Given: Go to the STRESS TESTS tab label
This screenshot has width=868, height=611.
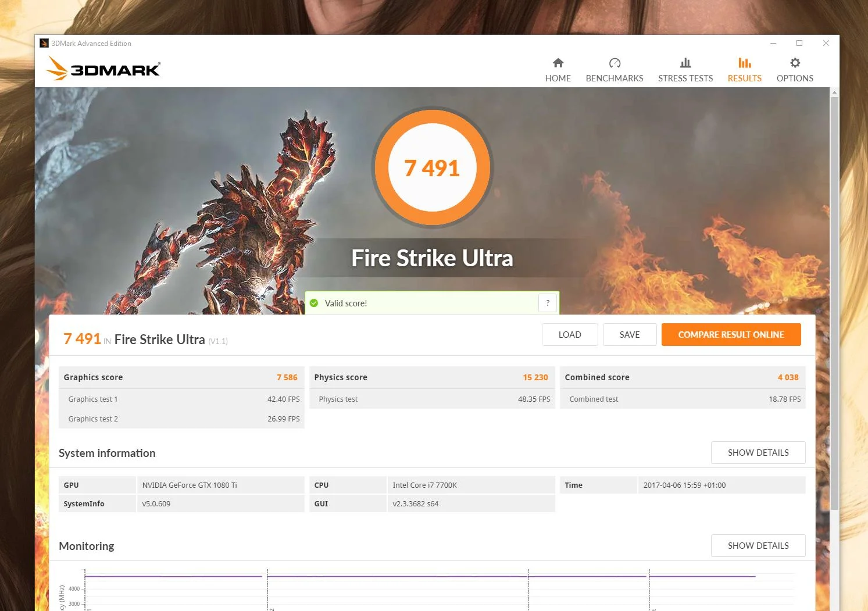Looking at the screenshot, I should 685,78.
